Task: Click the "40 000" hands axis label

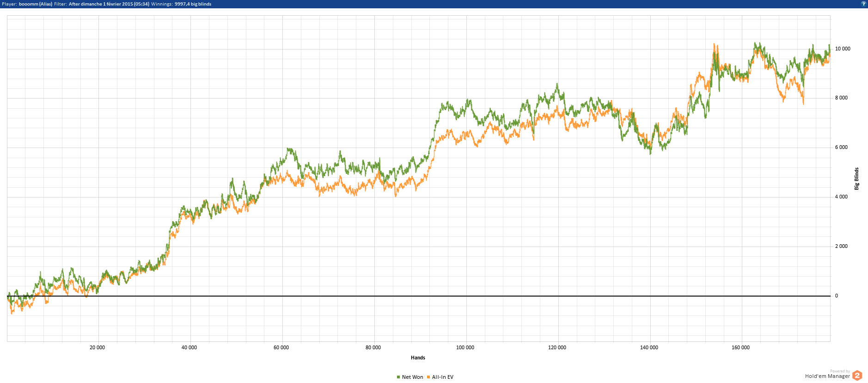Action: pos(189,347)
